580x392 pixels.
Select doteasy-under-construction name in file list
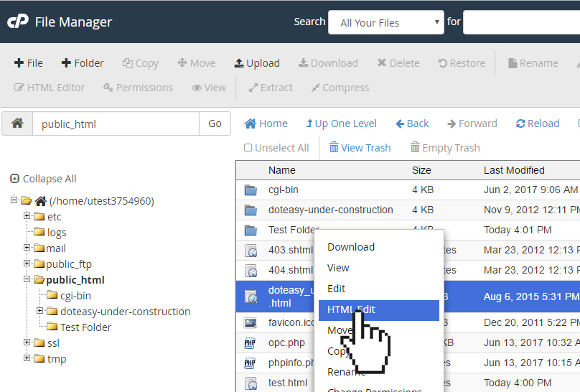click(x=331, y=210)
